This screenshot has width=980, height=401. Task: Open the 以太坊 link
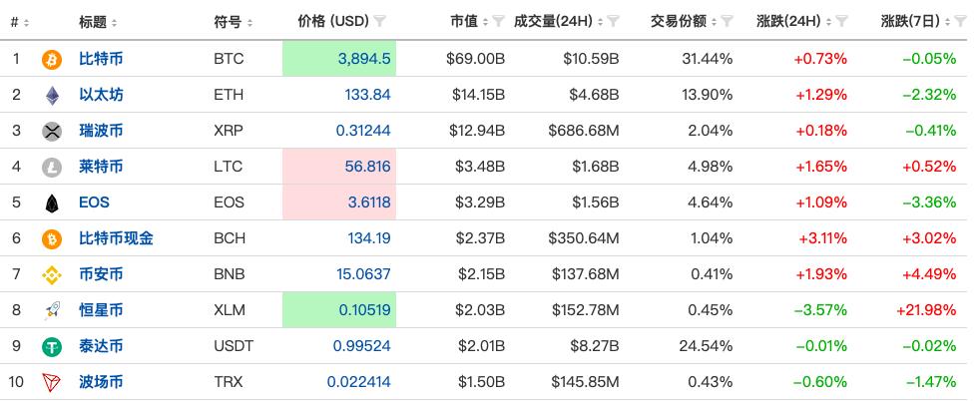(101, 95)
